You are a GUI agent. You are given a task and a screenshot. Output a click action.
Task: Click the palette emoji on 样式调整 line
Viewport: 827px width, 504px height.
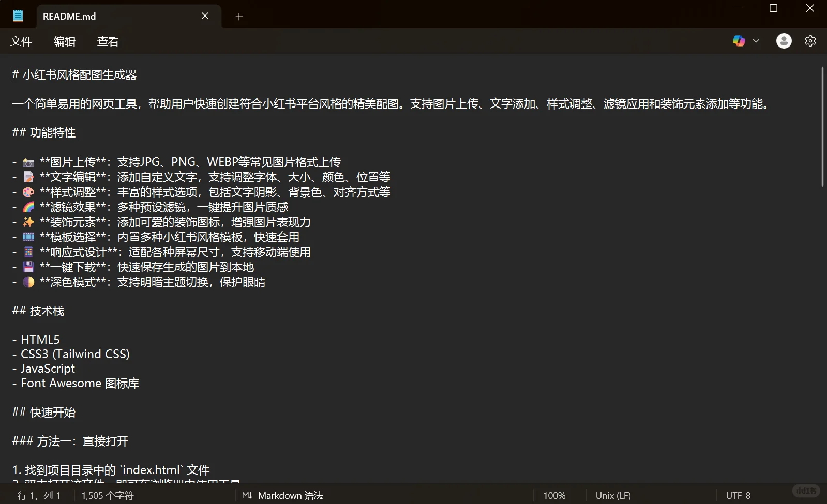[28, 192]
